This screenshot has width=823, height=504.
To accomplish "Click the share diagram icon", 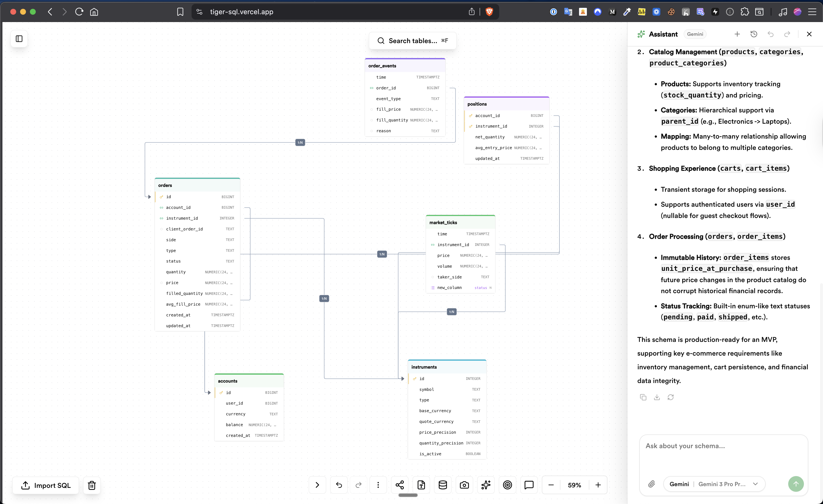I will [399, 485].
